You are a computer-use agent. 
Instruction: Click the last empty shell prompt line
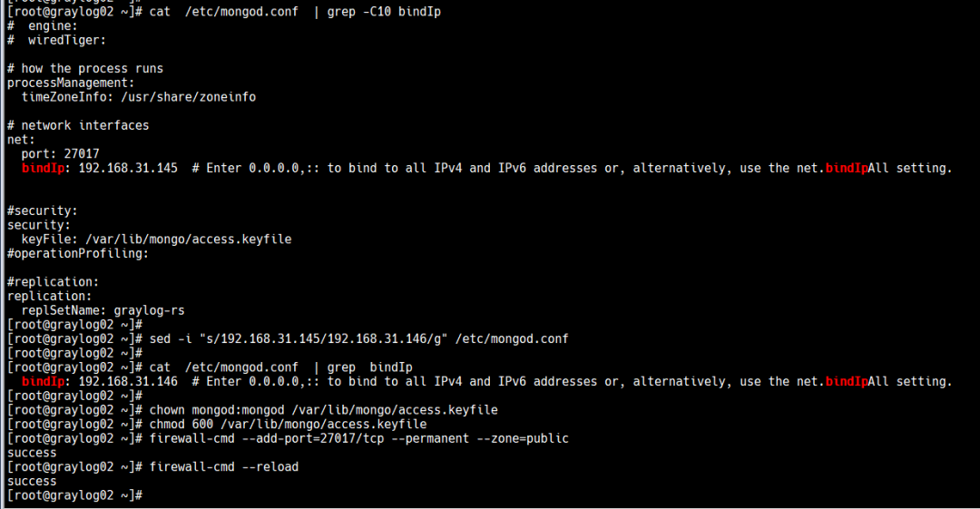point(75,495)
